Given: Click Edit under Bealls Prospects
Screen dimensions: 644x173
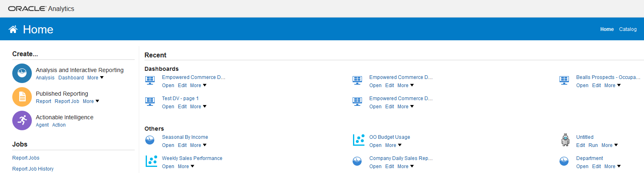Looking at the screenshot, I should (x=597, y=85).
